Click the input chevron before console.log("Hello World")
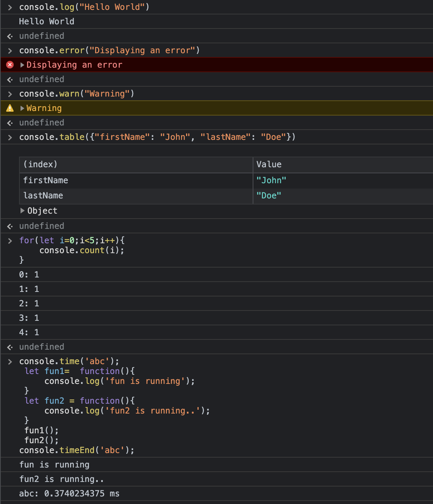Screen dimensions: 433x504 pyautogui.click(x=10, y=8)
